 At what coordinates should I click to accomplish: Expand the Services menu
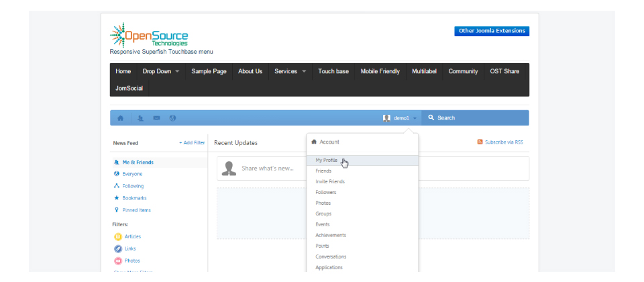(290, 71)
